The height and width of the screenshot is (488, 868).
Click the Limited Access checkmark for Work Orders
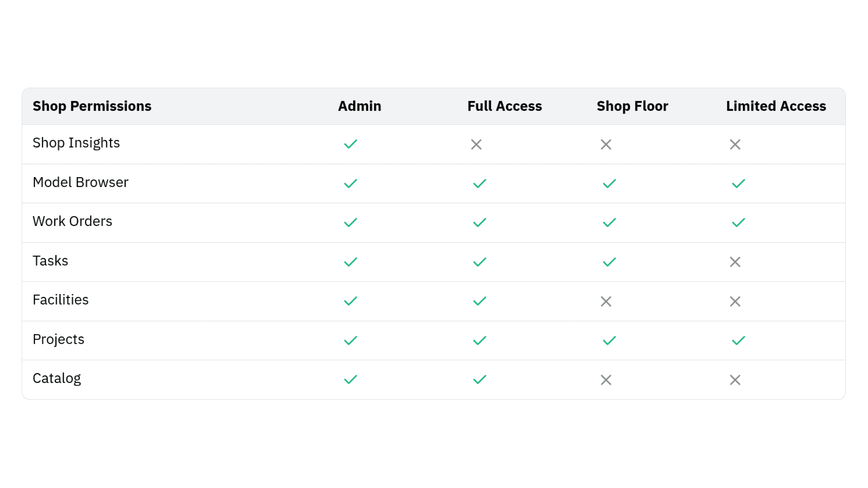pyautogui.click(x=738, y=223)
